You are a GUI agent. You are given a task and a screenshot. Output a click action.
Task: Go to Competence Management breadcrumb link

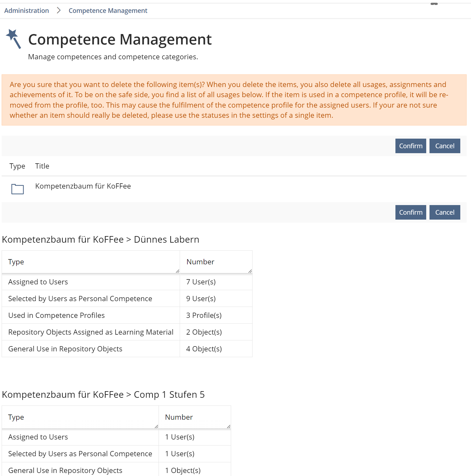click(x=108, y=10)
